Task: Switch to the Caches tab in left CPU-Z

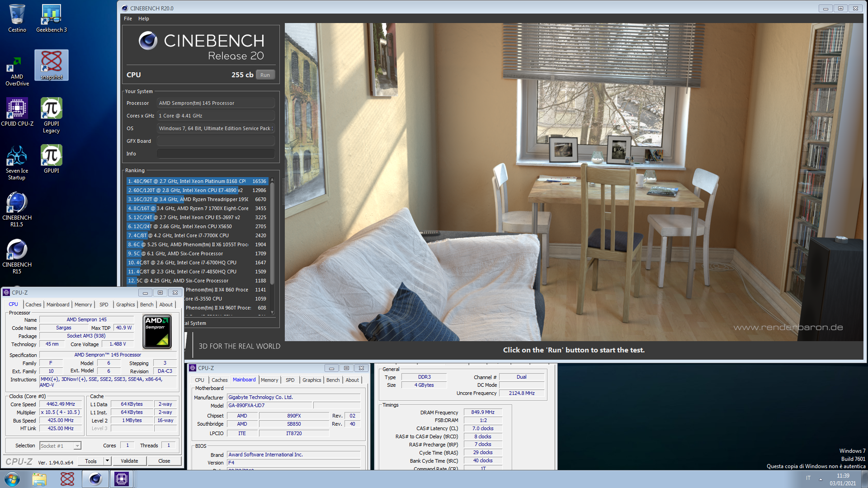Action: tap(33, 305)
